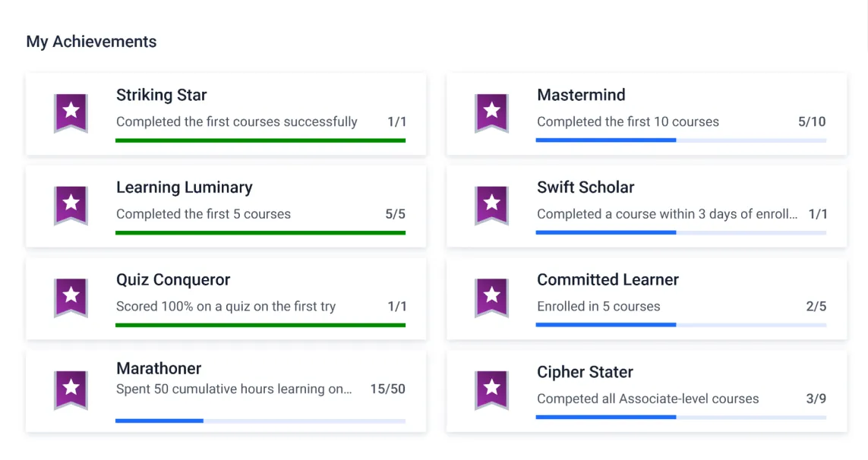Select the Quiz Conqueror title text
Image resolution: width=868 pixels, height=460 pixels.
173,279
